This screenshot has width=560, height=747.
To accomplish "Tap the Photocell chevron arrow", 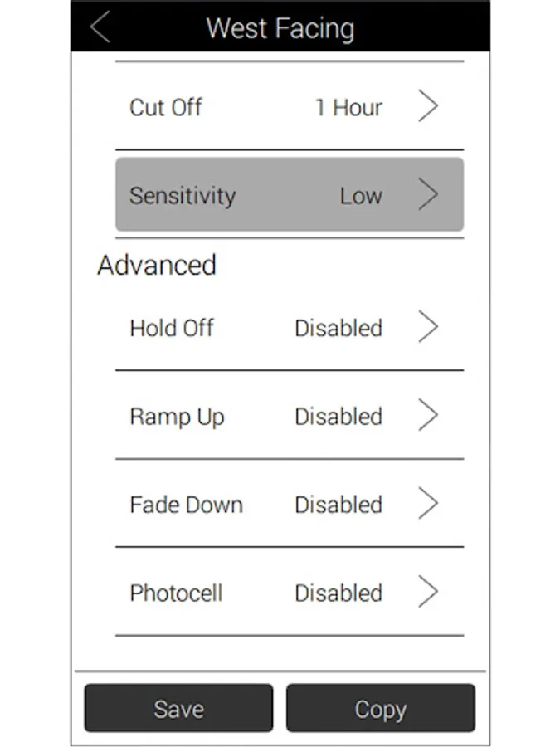I will pyautogui.click(x=428, y=592).
